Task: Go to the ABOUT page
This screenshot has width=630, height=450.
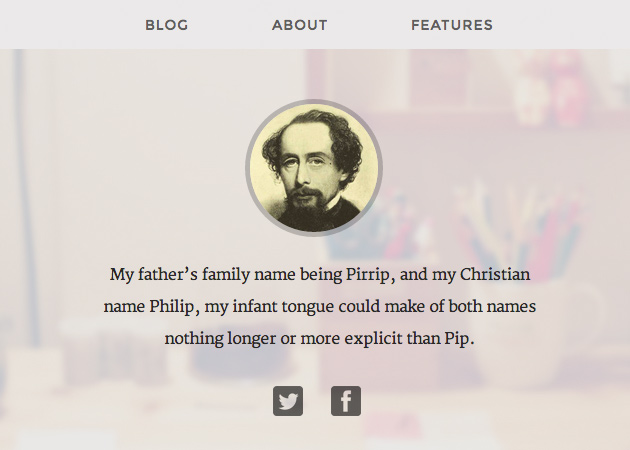Action: point(299,25)
